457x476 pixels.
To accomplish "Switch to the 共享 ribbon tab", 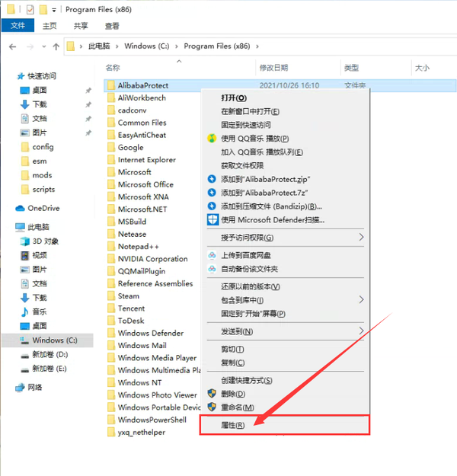I will [81, 26].
